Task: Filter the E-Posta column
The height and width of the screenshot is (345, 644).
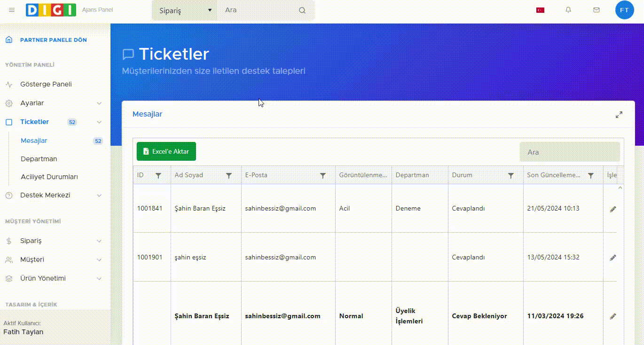Action: coord(323,176)
